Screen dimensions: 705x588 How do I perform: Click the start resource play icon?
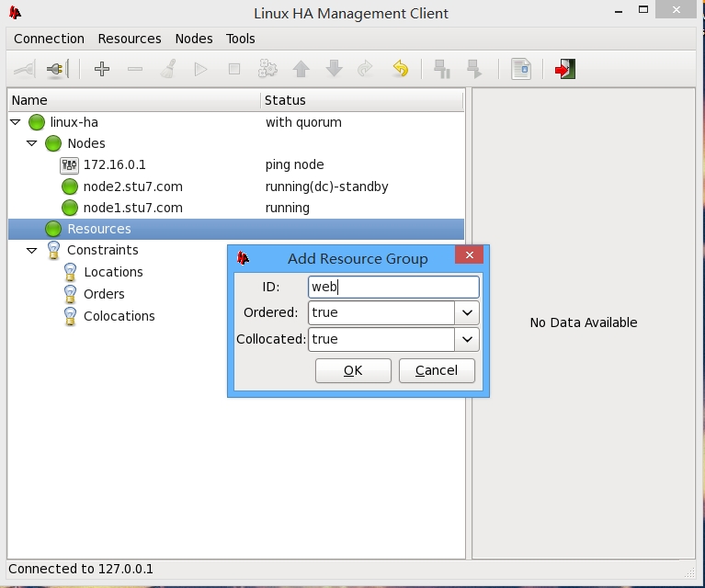click(x=201, y=69)
